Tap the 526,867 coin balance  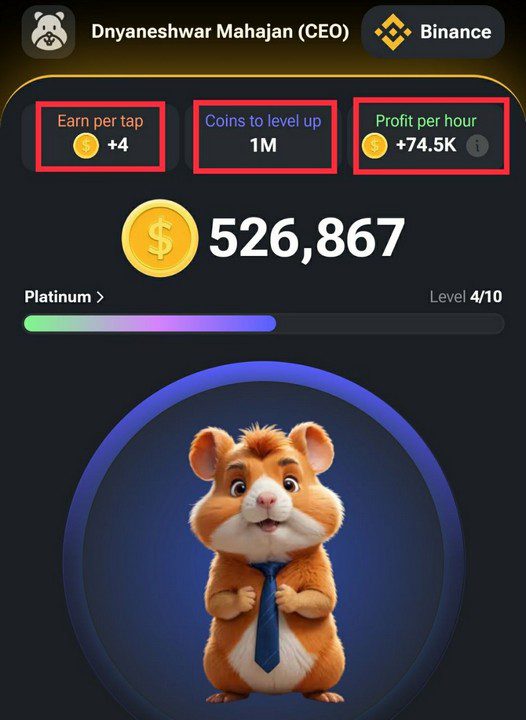tap(307, 238)
